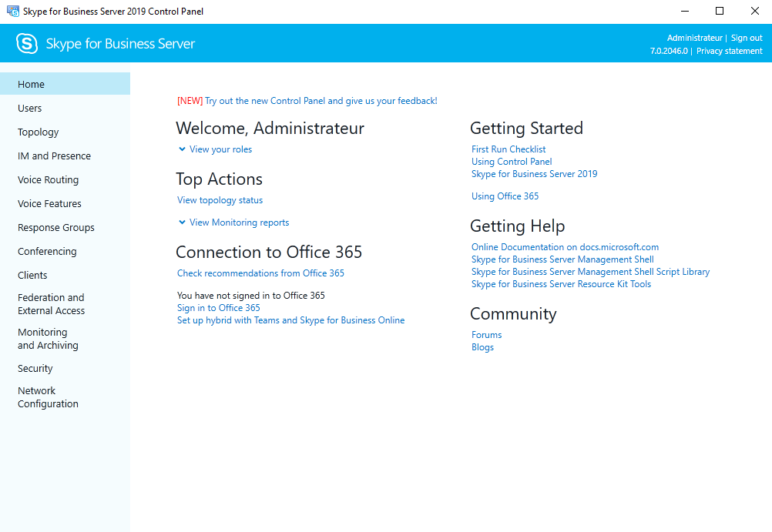
Task: Click Sign in to Office 365
Action: point(219,308)
